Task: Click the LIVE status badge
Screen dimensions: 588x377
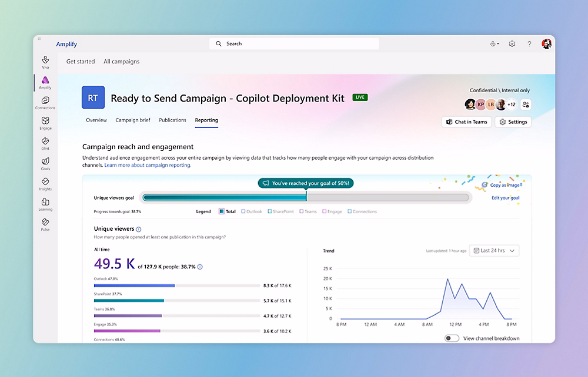Action: pos(360,97)
